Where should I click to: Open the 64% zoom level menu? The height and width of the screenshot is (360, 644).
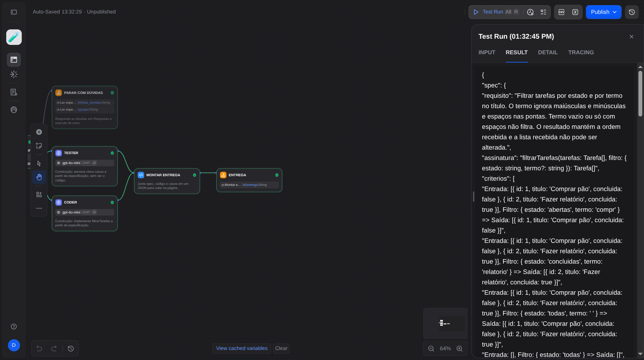445,349
